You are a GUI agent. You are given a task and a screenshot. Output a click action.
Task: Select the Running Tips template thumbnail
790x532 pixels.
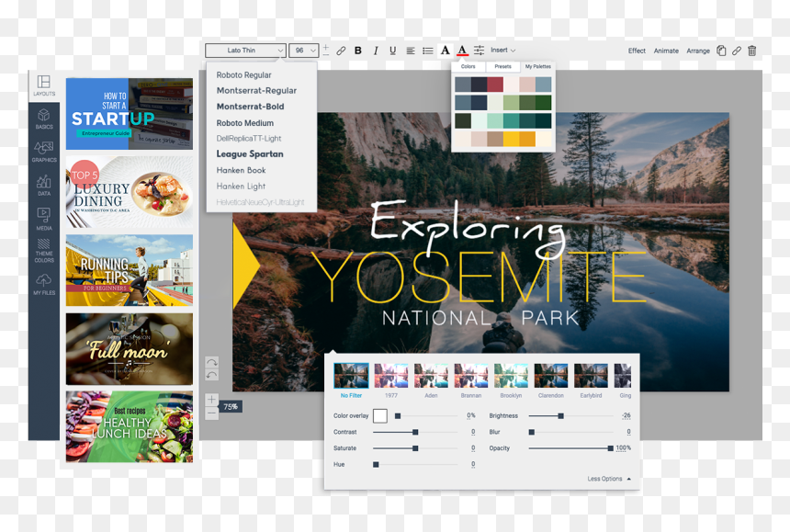point(130,270)
